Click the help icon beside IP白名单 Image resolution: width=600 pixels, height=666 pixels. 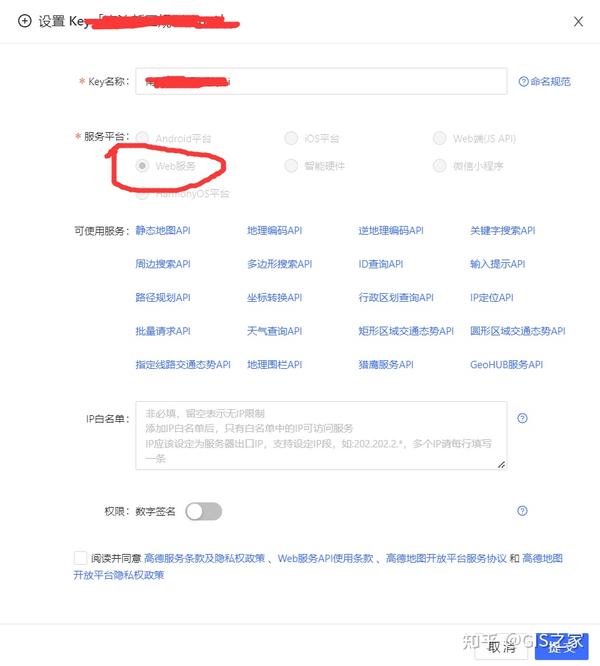[x=522, y=418]
